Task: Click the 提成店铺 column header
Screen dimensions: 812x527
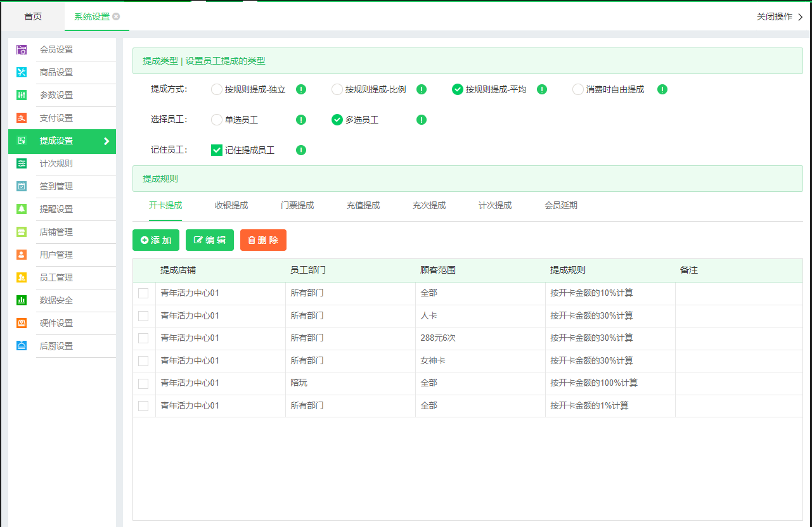Action: [178, 270]
